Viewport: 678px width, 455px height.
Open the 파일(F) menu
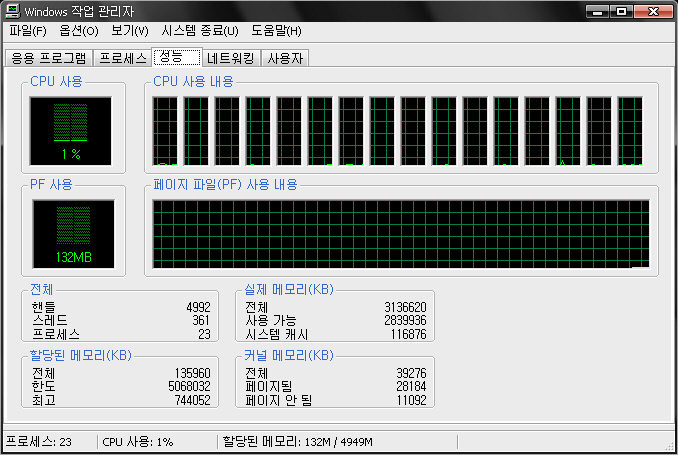tap(28, 31)
